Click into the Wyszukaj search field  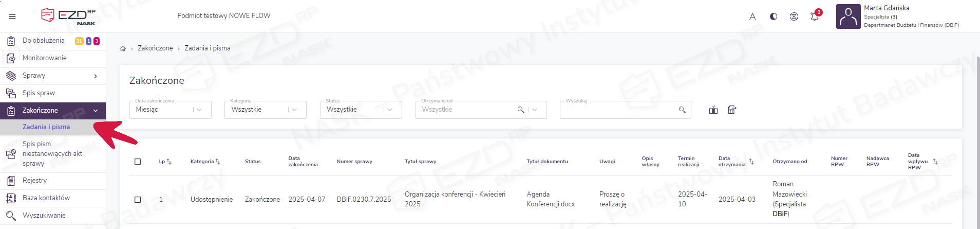click(x=619, y=110)
